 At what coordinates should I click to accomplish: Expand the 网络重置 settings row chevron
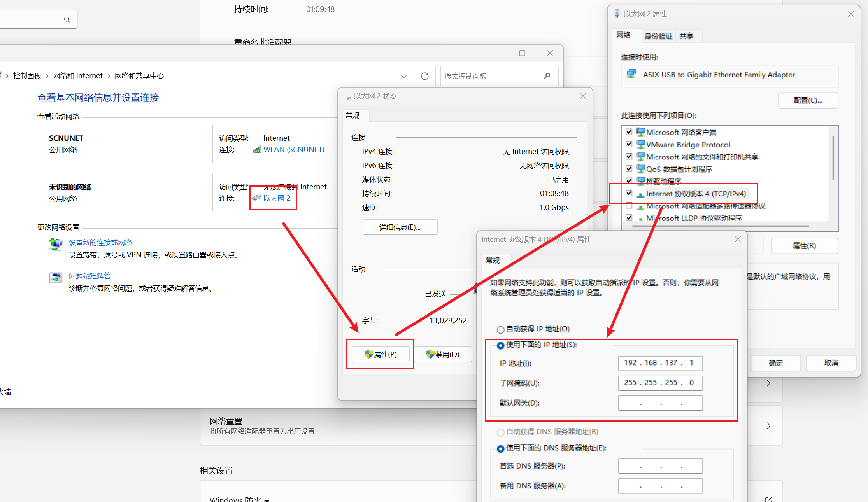(x=768, y=426)
